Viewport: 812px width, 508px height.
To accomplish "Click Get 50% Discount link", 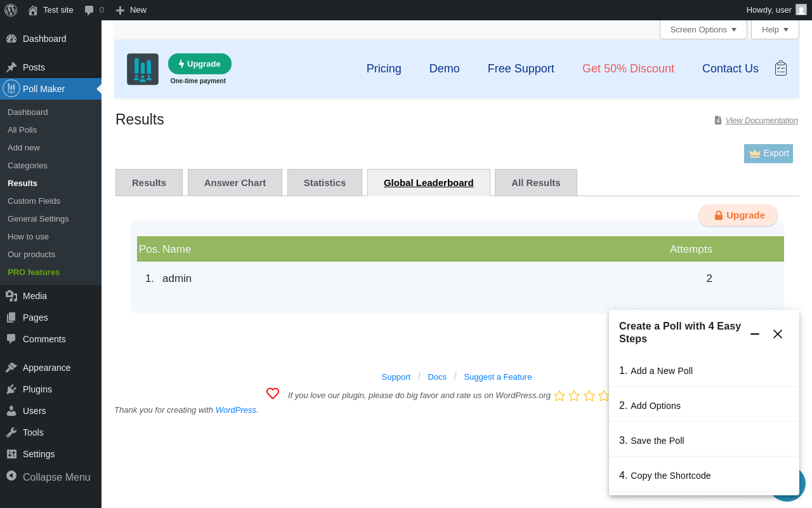I will click(628, 69).
